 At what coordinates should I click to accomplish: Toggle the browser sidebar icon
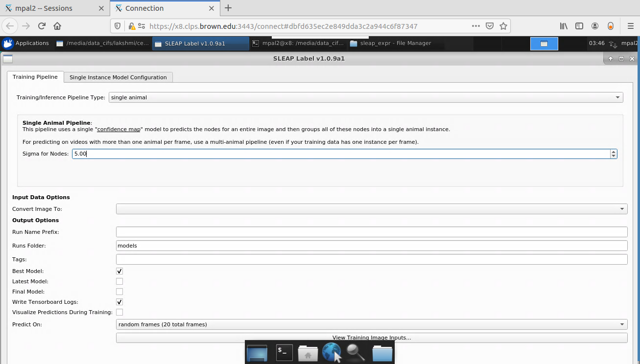click(x=579, y=26)
